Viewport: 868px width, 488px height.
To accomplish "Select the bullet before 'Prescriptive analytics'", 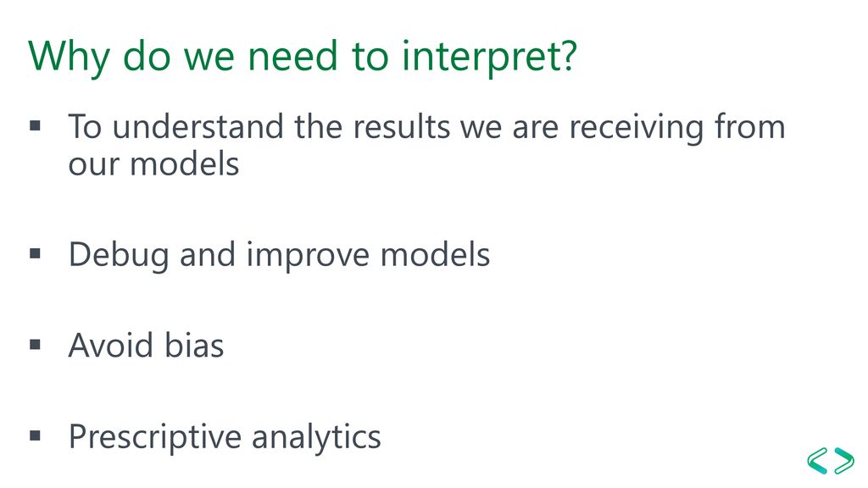I will point(36,436).
